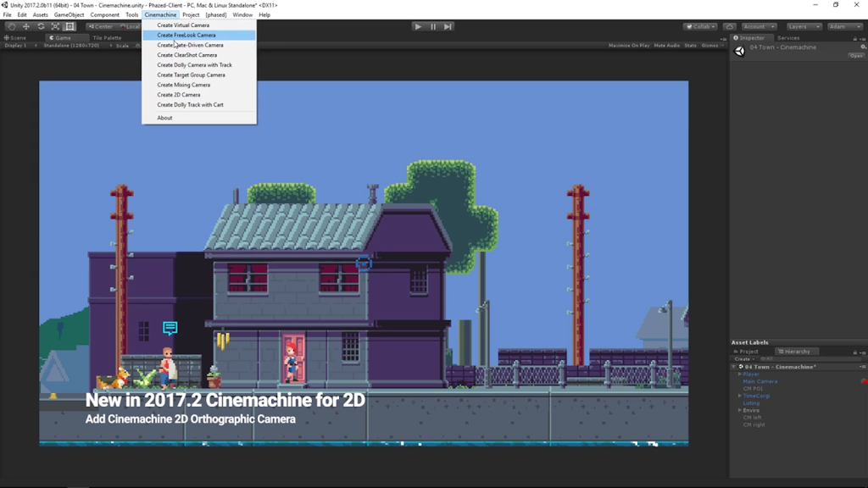Open the Collab dropdown

[x=700, y=26]
